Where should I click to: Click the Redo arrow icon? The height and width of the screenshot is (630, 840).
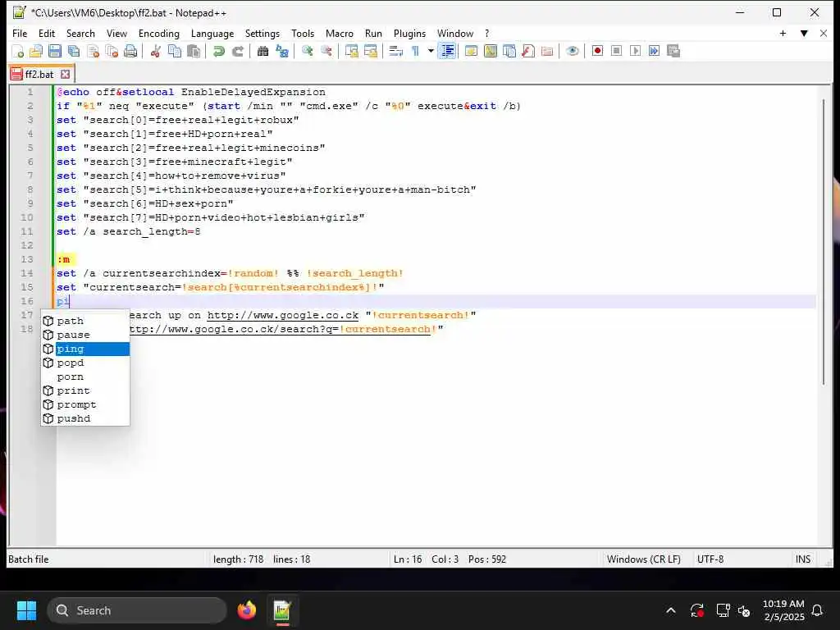(x=237, y=52)
